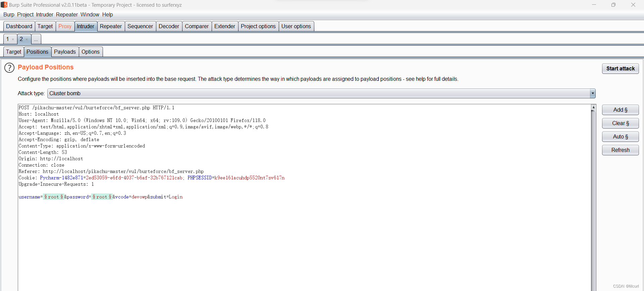Switch to the Comparer tab
This screenshot has height=291, width=644.
point(197,26)
